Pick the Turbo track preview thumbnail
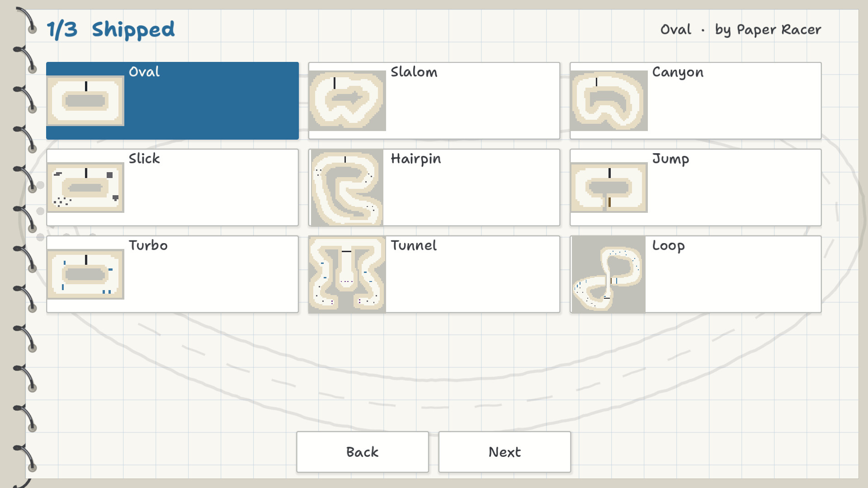Viewport: 868px width, 488px height. (85, 274)
